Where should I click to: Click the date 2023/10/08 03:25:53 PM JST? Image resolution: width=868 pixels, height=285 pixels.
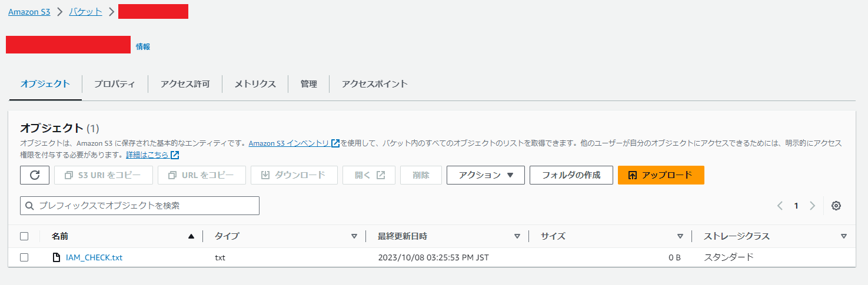pos(434,257)
